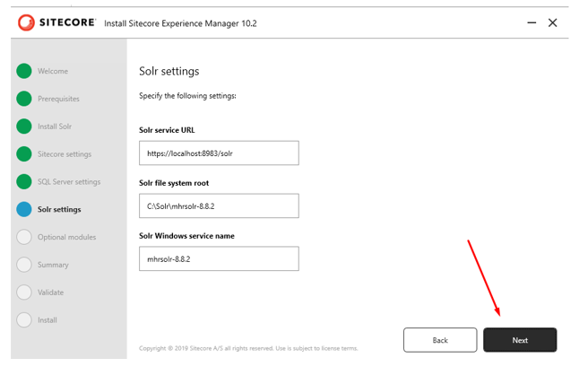Select the Validate step label
The image size is (588, 367).
(50, 293)
